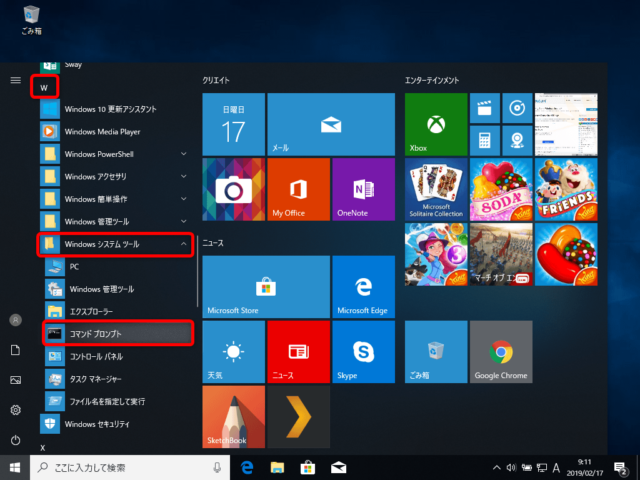Open PC under Windows System Tools

[118, 266]
